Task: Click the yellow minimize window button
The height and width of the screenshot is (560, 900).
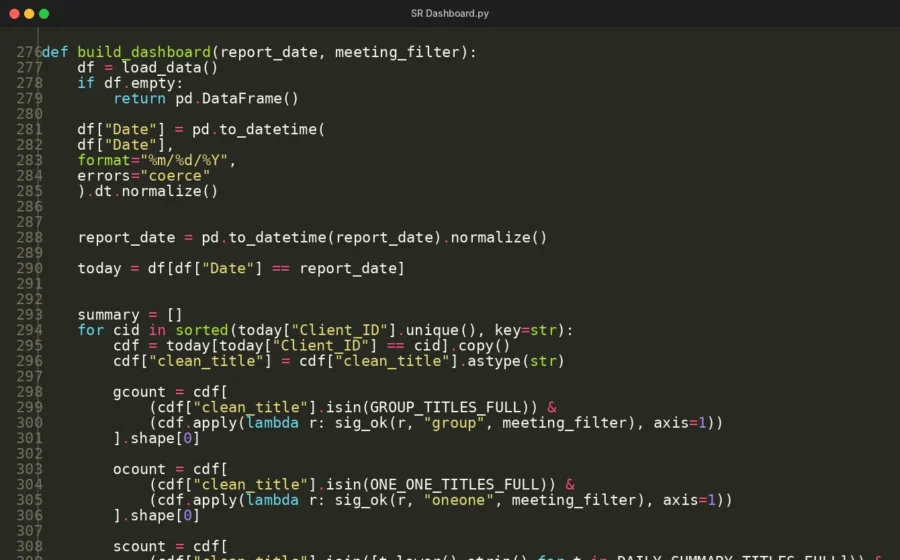Action: pos(29,14)
